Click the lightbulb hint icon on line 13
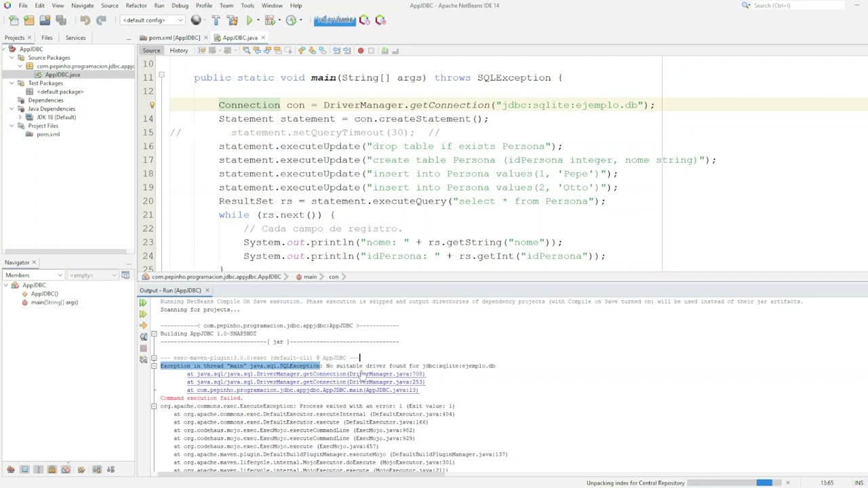Screen dimensions: 868x488 point(152,105)
